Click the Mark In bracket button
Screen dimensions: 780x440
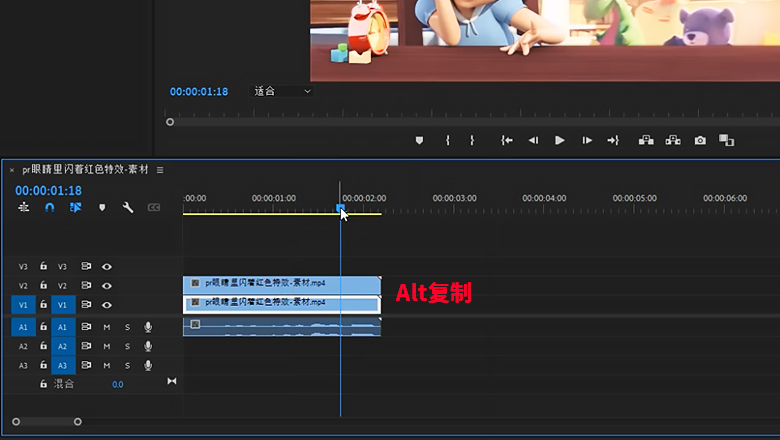[448, 141]
